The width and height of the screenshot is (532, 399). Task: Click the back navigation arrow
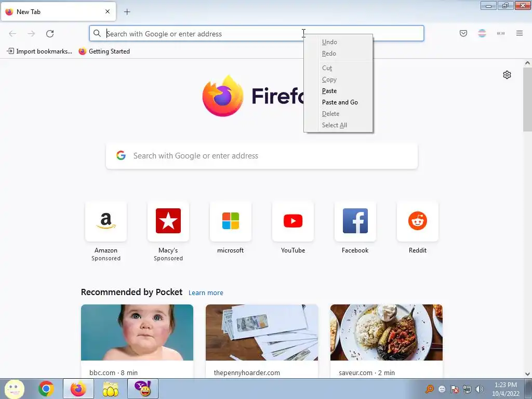[x=12, y=34]
